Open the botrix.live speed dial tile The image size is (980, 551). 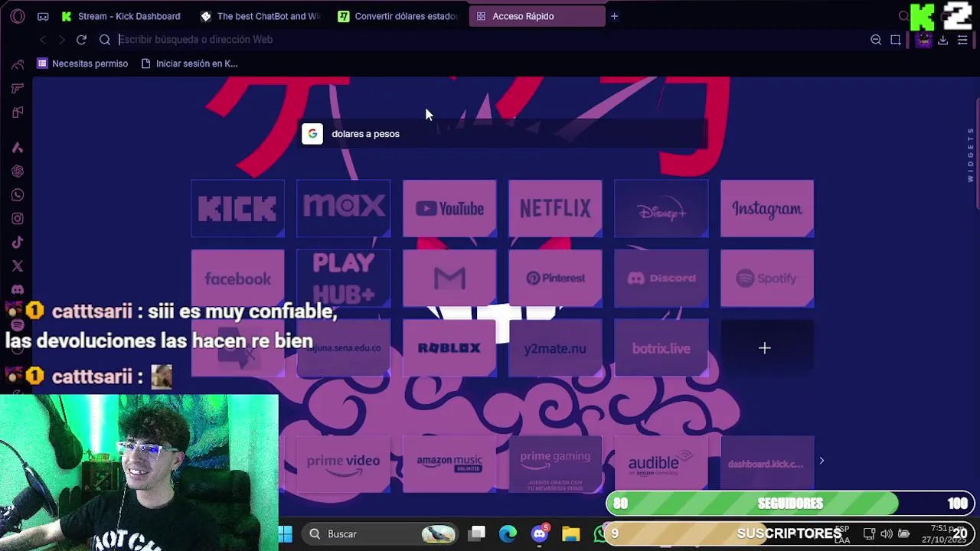[x=661, y=348]
